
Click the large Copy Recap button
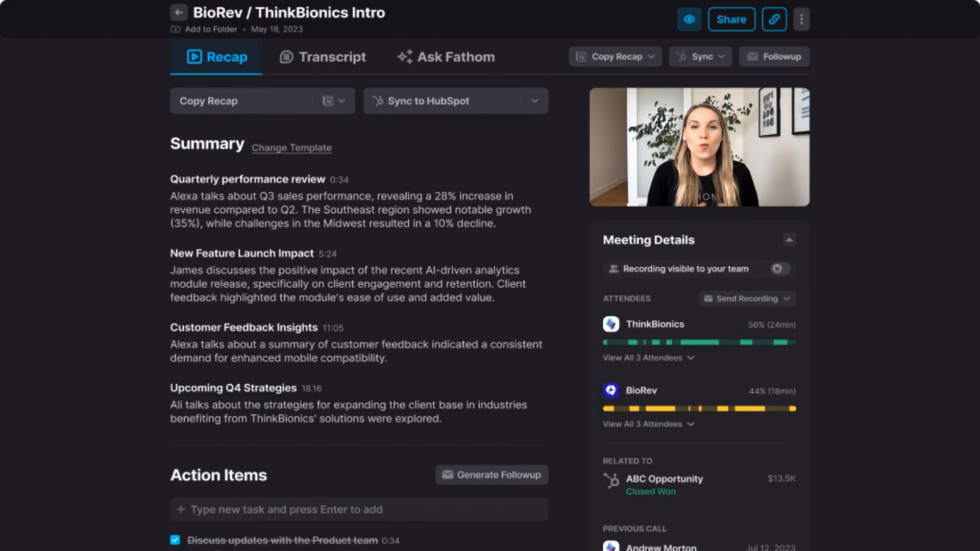click(241, 101)
